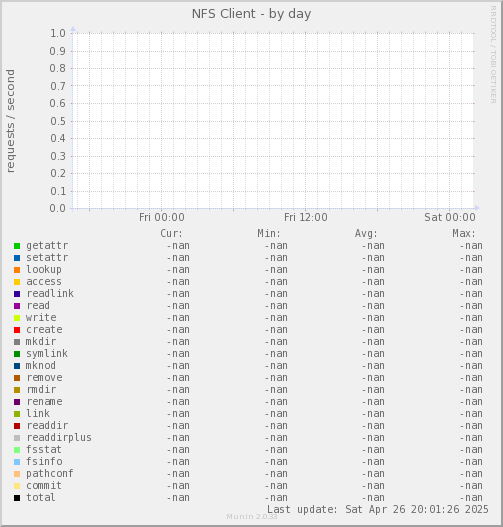Click the olive rmdir legend swatch
Image resolution: width=503 pixels, height=527 pixels.
tap(17, 390)
